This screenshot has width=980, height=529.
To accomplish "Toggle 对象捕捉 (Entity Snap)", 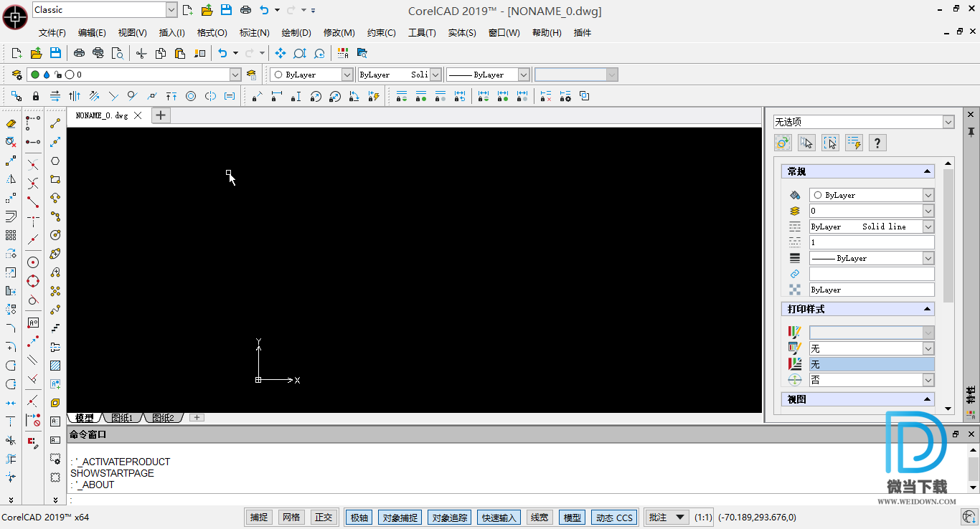I will pyautogui.click(x=400, y=518).
